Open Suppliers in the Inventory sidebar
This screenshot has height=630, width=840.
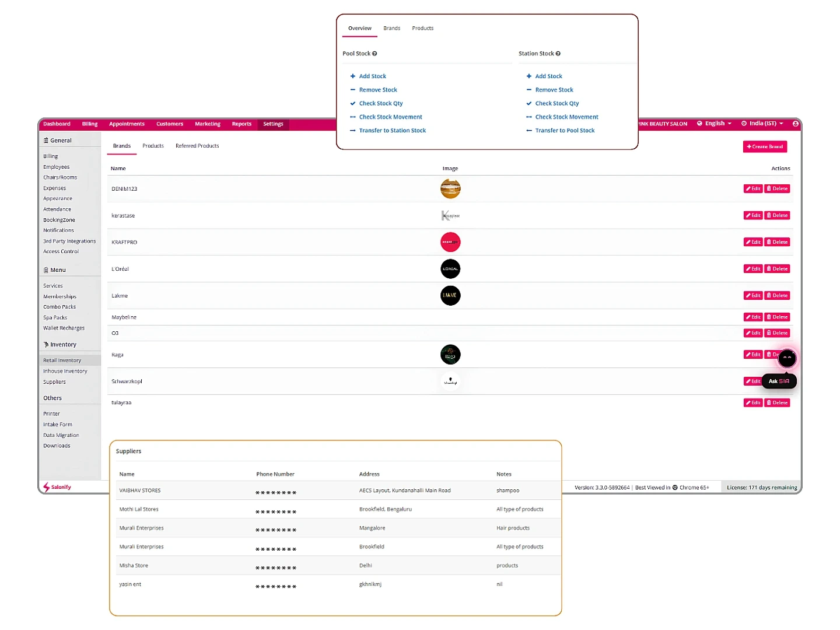click(54, 382)
